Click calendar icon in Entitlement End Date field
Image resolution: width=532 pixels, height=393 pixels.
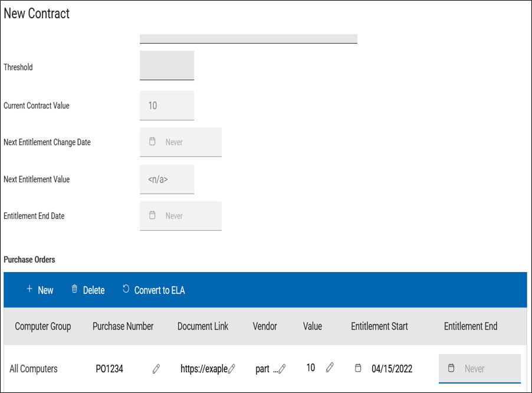pyautogui.click(x=152, y=215)
